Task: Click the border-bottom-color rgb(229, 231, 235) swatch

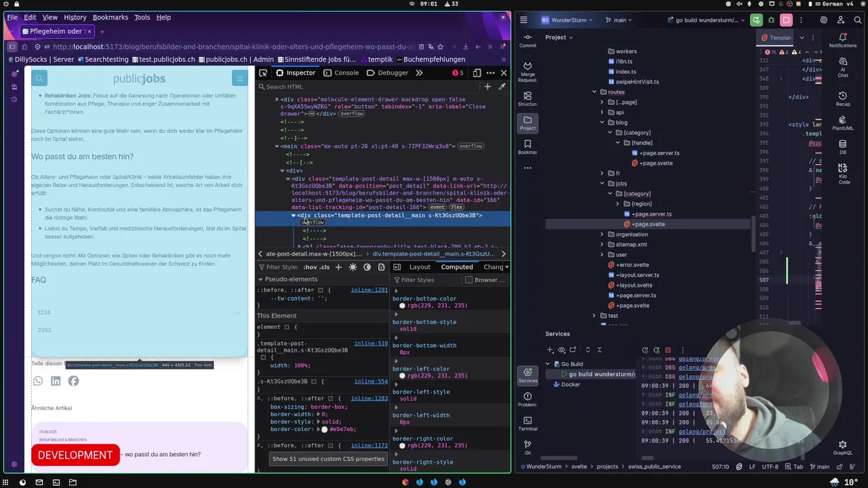Action: 402,306
